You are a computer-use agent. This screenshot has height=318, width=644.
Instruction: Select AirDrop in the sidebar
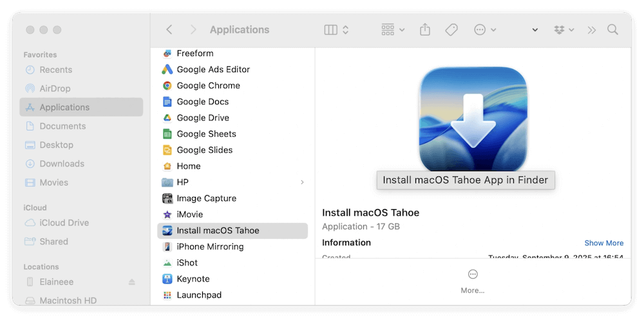(x=81, y=89)
